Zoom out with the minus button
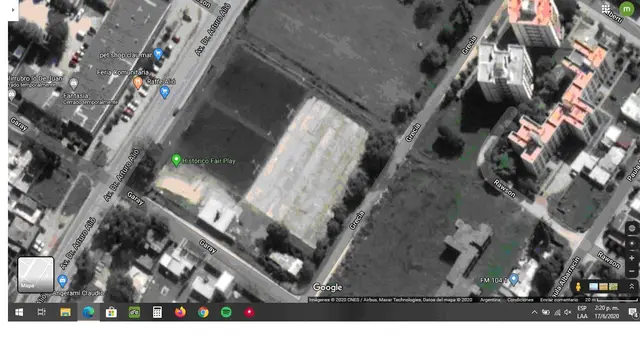 [x=632, y=271]
